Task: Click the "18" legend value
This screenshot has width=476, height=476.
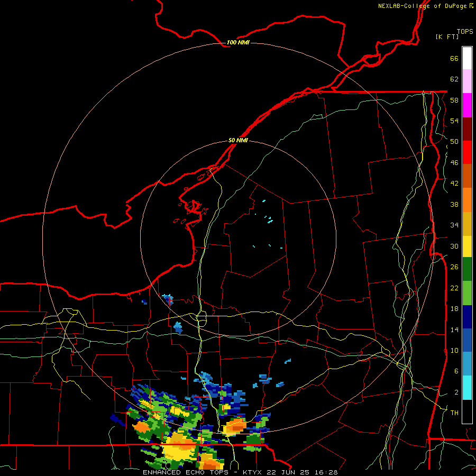Action: pos(454,309)
